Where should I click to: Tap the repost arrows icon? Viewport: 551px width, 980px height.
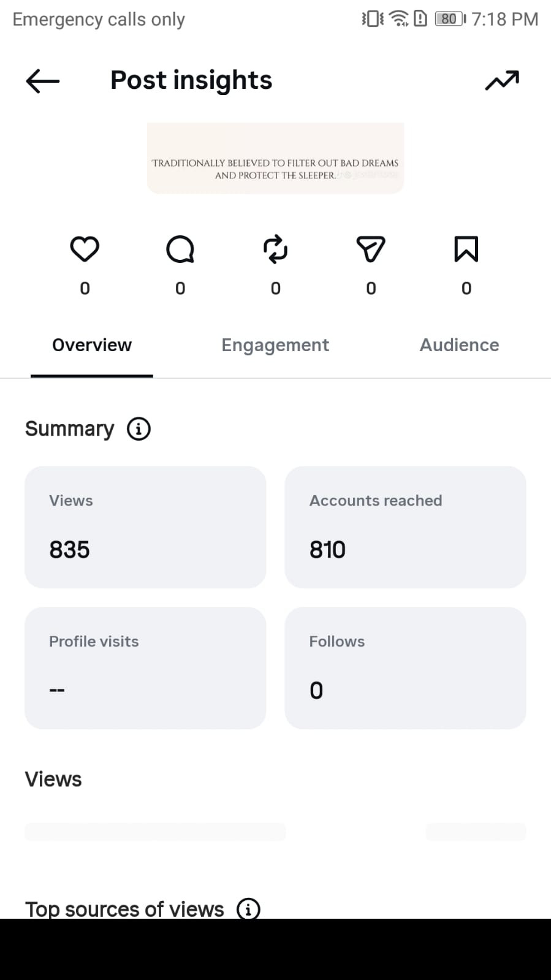[x=276, y=249]
